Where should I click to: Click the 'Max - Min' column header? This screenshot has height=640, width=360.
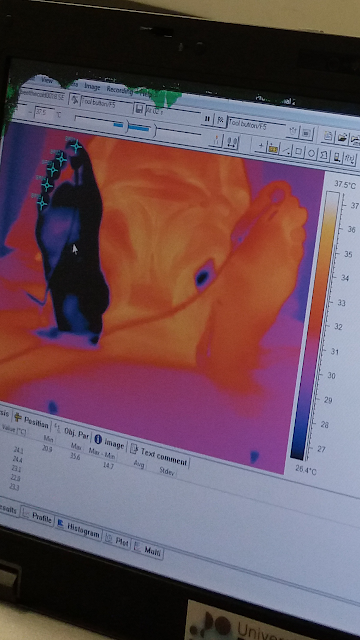[x=101, y=452]
